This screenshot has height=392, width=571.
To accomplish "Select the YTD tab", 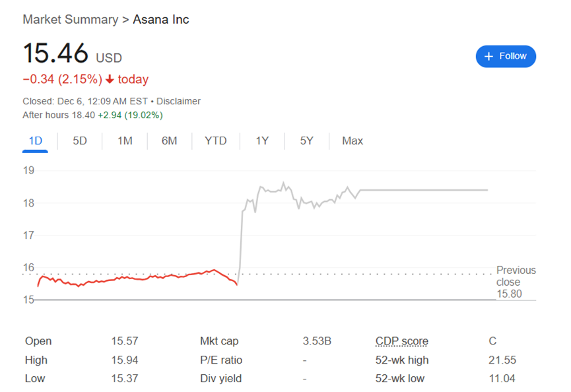I will pyautogui.click(x=215, y=141).
